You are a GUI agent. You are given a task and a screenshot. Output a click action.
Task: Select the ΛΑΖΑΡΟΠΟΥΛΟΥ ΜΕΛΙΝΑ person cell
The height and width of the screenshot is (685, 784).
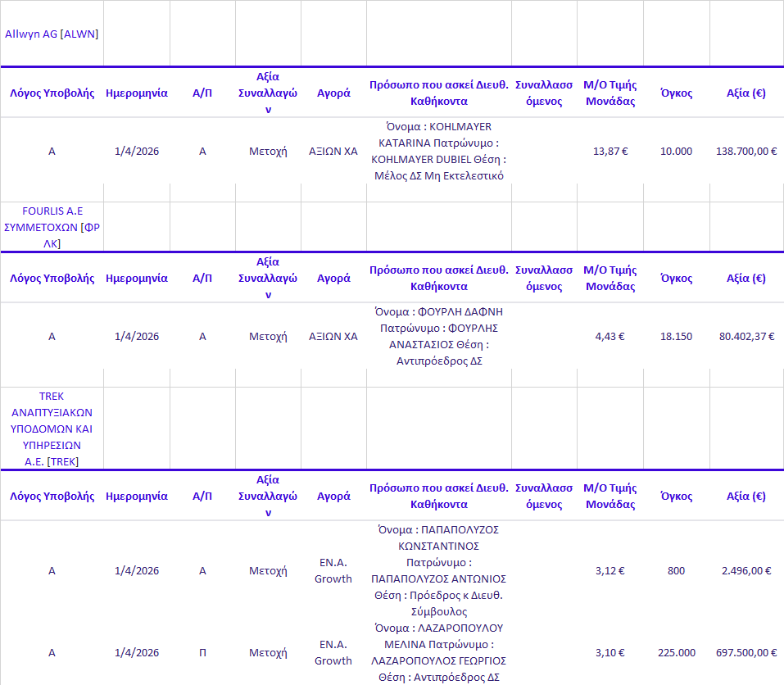438,652
